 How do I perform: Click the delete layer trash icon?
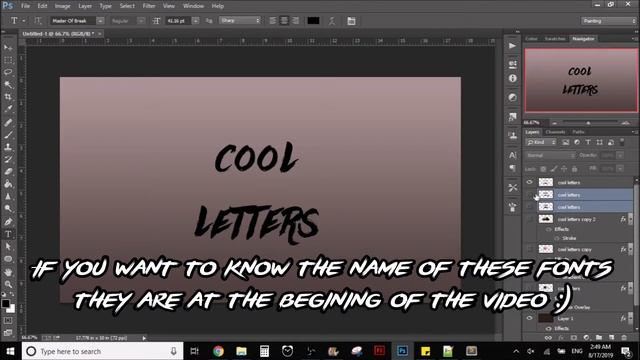point(624,338)
